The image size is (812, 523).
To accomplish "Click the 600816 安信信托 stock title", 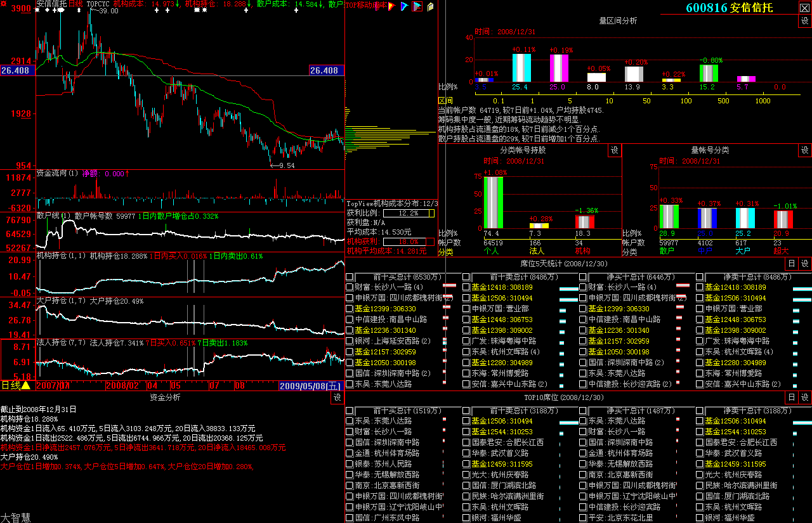I will [728, 8].
